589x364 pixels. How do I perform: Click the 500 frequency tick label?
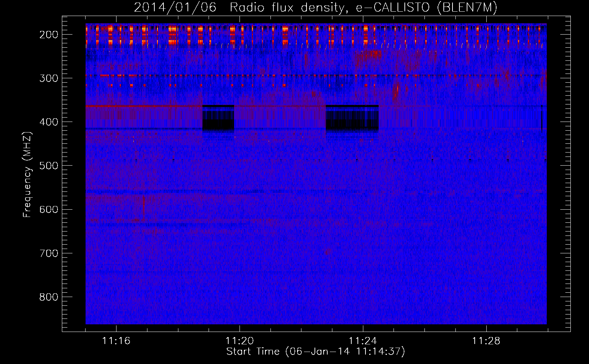click(x=49, y=166)
